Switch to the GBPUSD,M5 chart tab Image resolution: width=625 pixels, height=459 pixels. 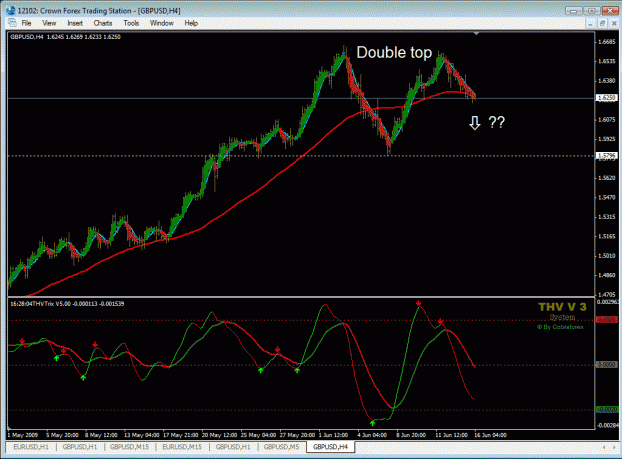pyautogui.click(x=281, y=447)
